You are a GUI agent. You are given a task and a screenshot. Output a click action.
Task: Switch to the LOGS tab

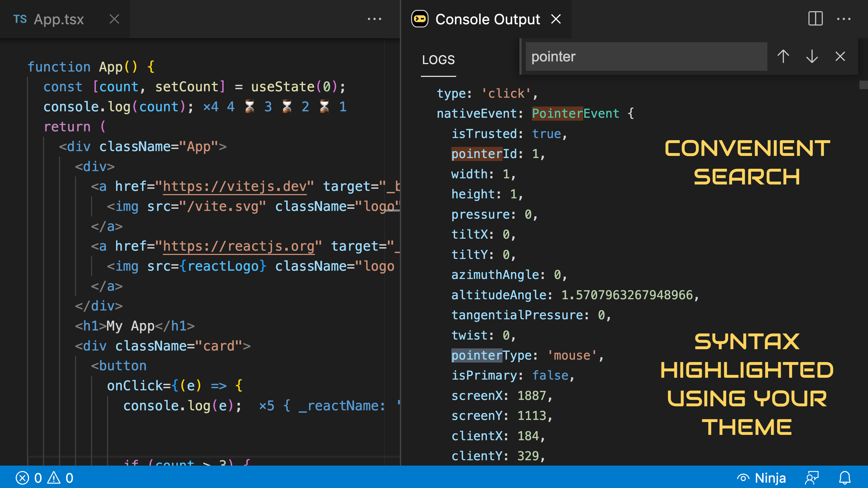pyautogui.click(x=438, y=60)
